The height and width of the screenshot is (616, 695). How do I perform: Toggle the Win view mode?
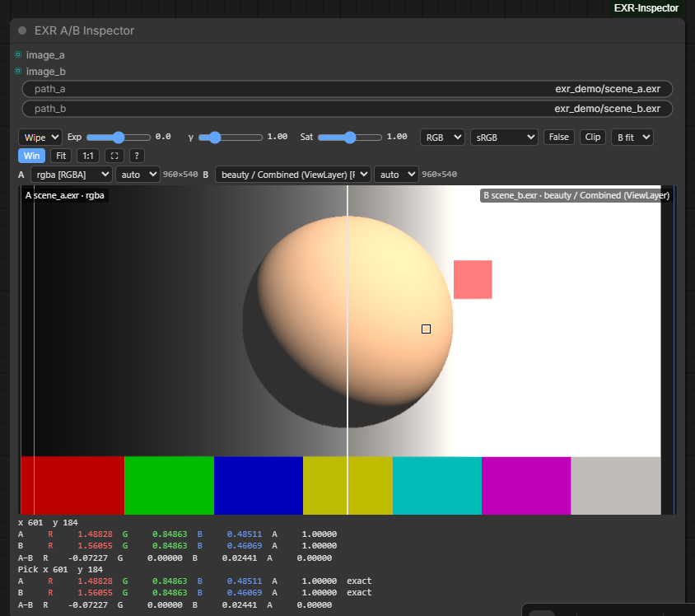31,156
